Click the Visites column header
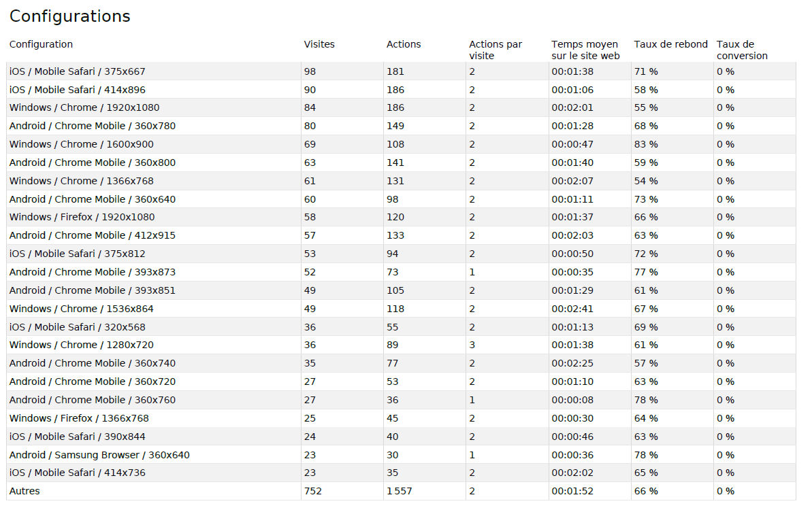 pos(319,44)
